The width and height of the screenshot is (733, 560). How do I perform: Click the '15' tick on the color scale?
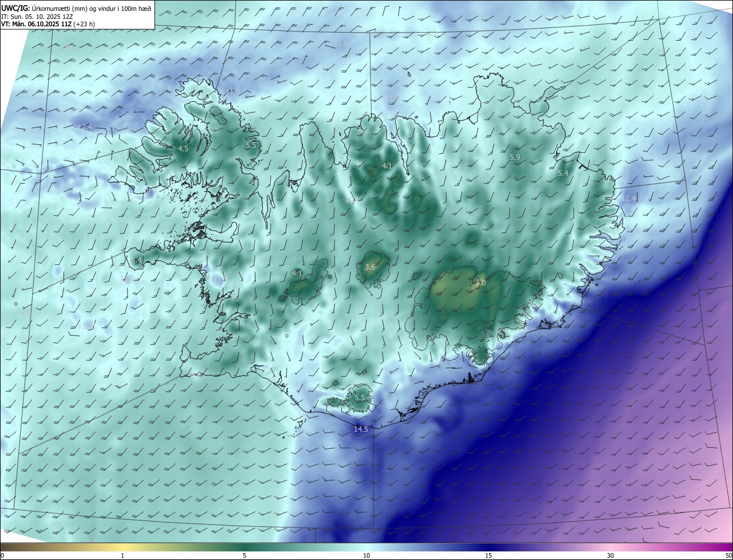(488, 555)
